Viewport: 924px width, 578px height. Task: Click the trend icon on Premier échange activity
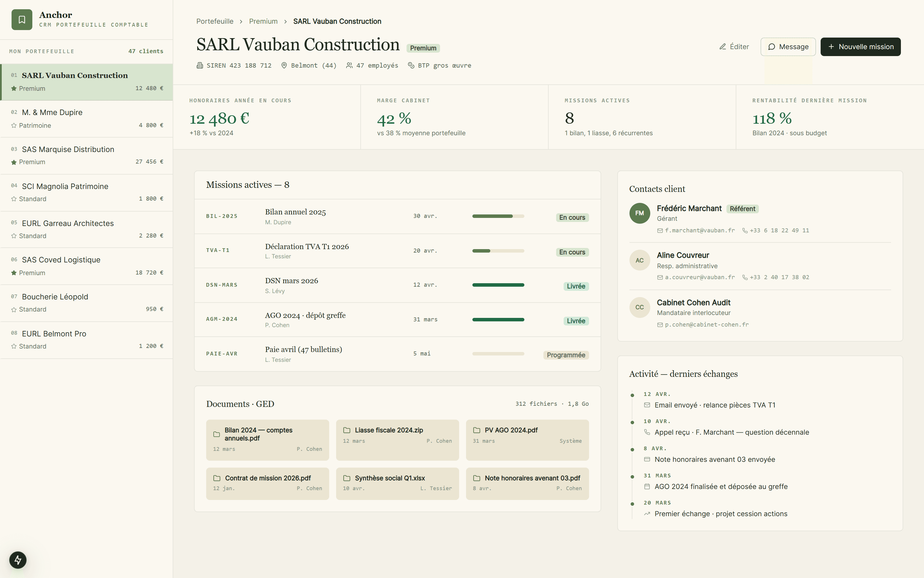pos(647,514)
